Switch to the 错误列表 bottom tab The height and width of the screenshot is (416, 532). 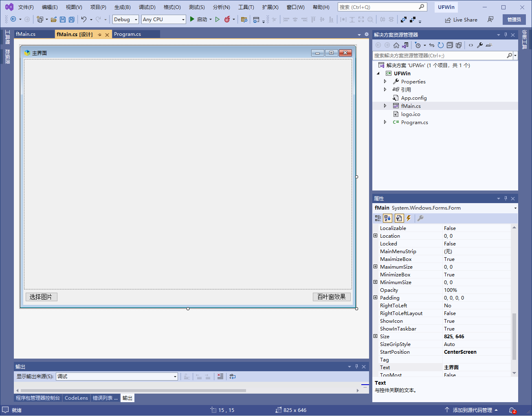pos(105,398)
